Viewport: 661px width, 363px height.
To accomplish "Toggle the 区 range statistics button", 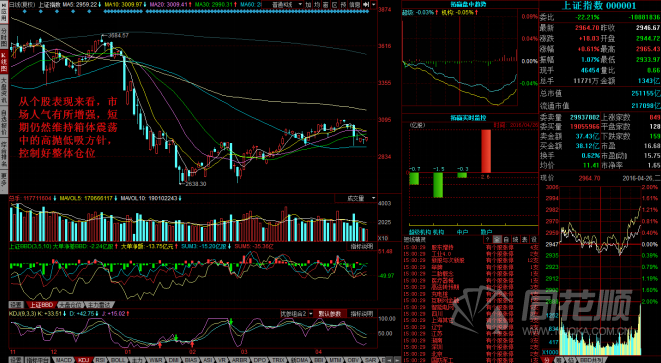I will tap(335, 4).
